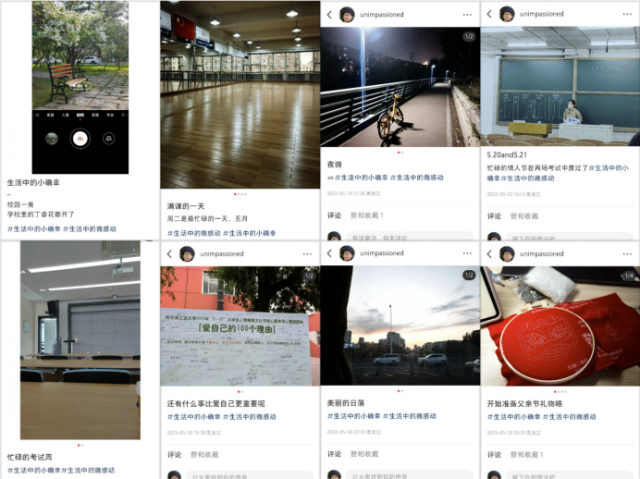Open the three-dot menu on the 开始准备父亲节礼物咯 post
The height and width of the screenshot is (479, 640).
pos(627,254)
